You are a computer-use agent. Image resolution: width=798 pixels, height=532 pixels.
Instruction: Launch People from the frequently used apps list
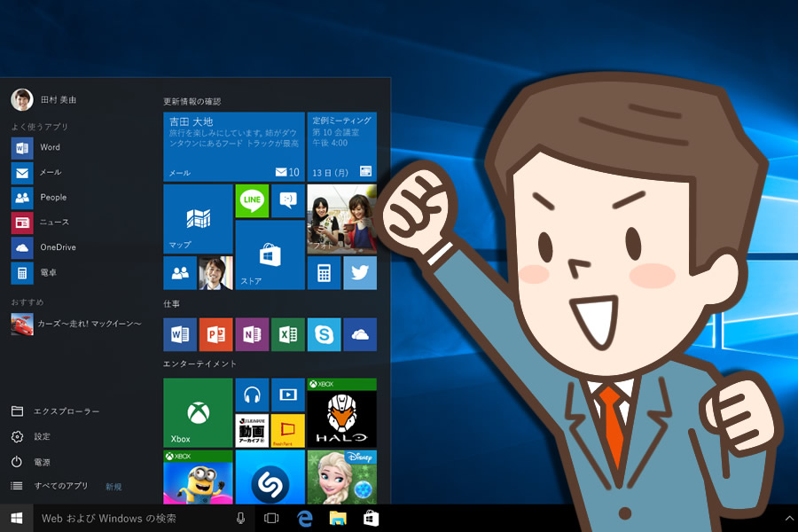click(39, 198)
